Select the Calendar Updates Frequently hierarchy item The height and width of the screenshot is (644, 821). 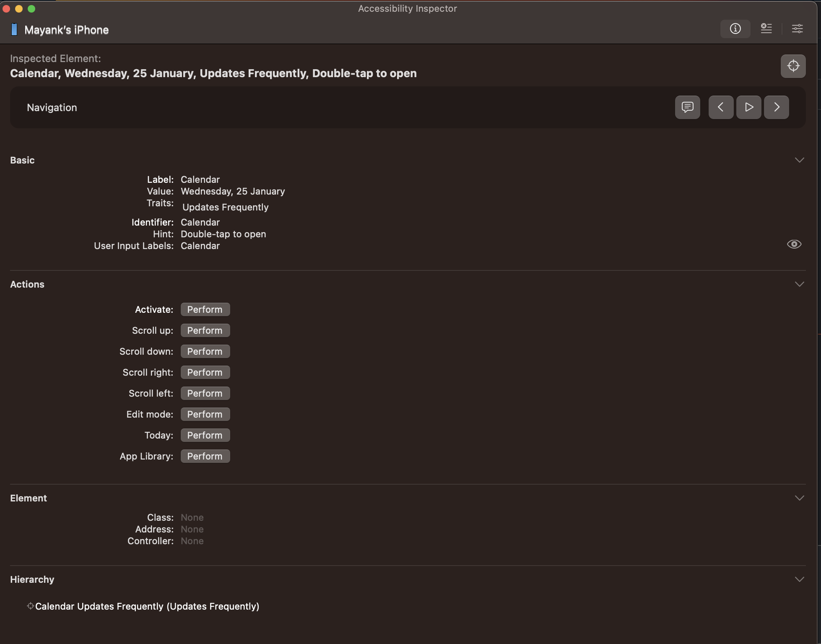pos(147,606)
